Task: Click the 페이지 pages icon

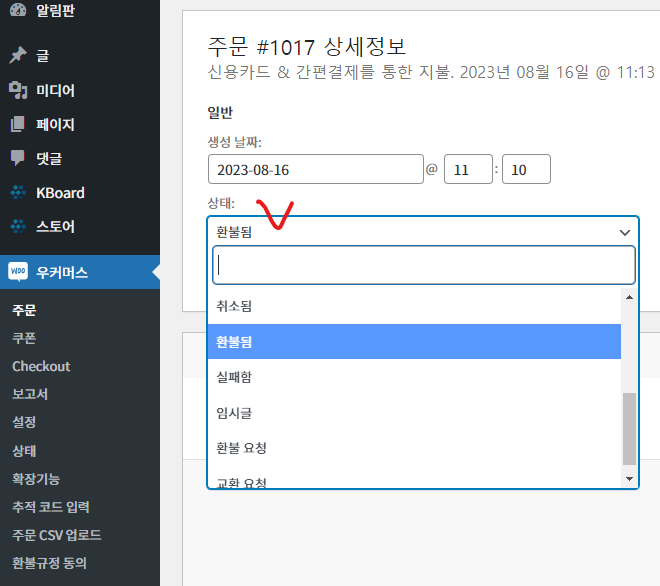Action: [18, 124]
